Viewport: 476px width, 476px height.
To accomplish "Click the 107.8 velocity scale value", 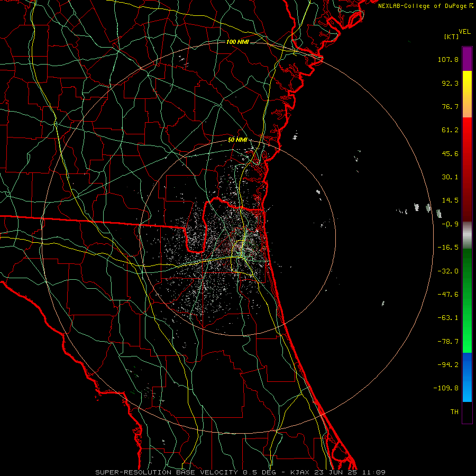I will click(x=448, y=59).
